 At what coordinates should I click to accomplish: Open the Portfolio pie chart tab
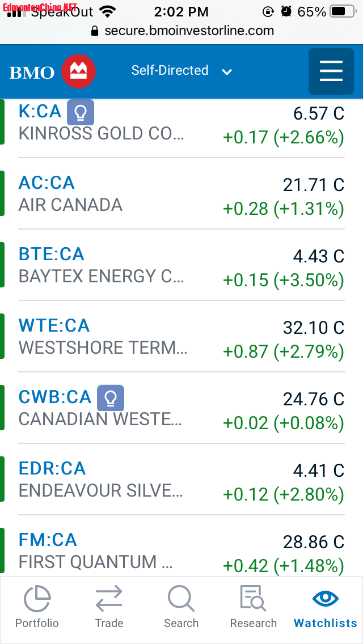37,607
